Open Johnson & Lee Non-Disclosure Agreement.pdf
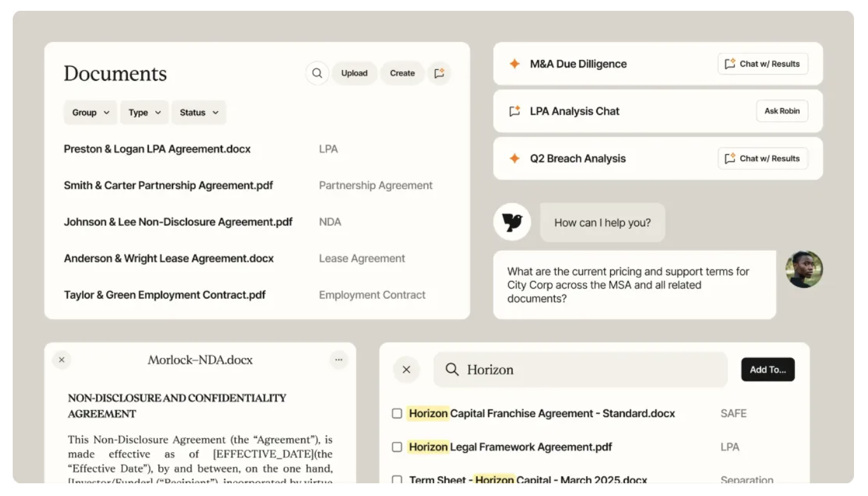This screenshot has height=496, width=868. pyautogui.click(x=178, y=222)
